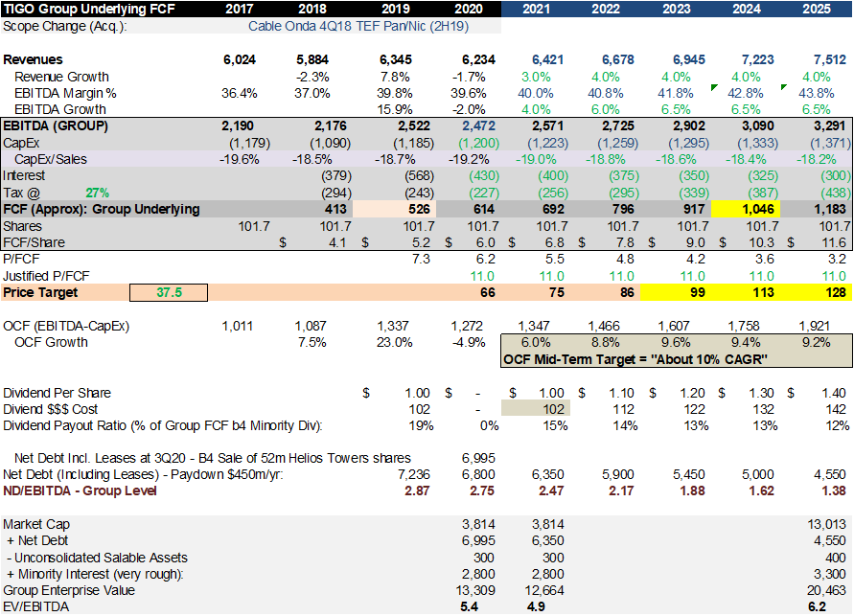Select the 'Scope Change (Acq.):' label
The height and width of the screenshot is (616, 854).
(65, 26)
